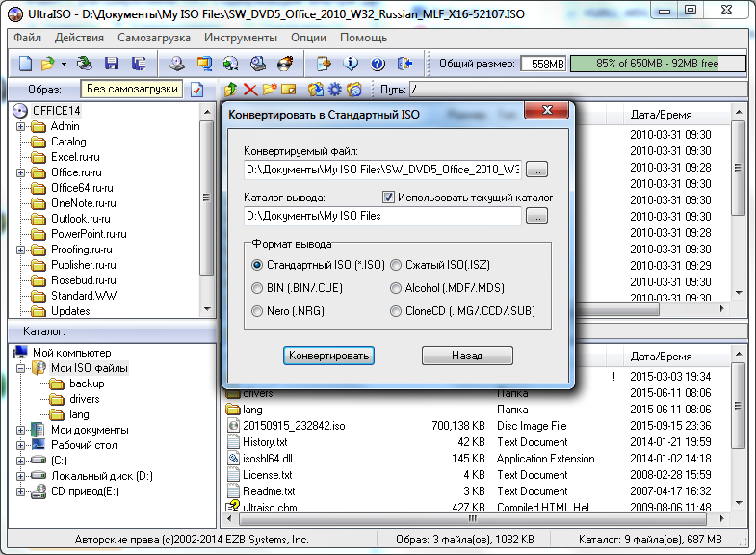This screenshot has width=756, height=555.
Task: Click the horizontal scrollbar of the bottom file list
Action: (x=473, y=518)
